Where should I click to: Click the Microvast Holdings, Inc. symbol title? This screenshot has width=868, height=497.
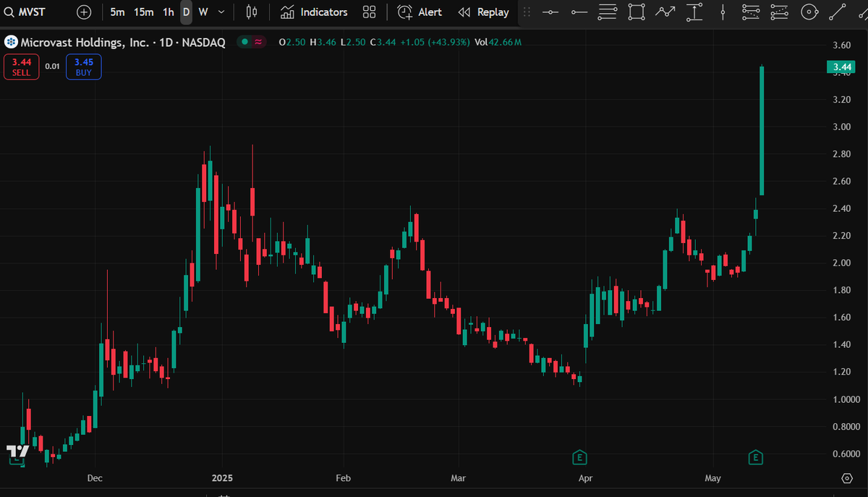(123, 43)
